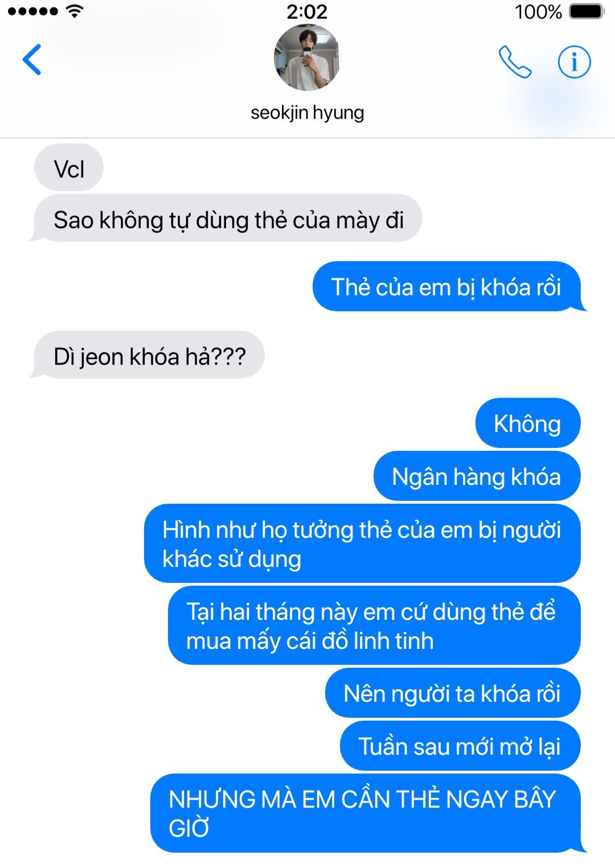
Task: Tap the Wi-Fi status icon
Action: coord(74,11)
